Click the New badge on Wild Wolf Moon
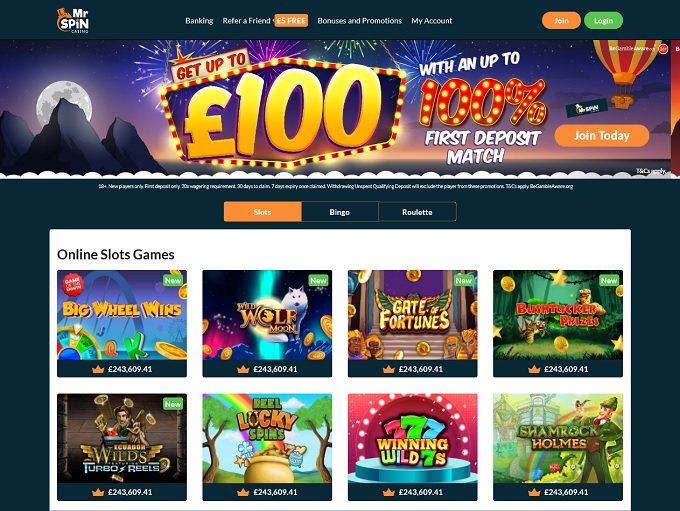The image size is (680, 511). point(318,281)
